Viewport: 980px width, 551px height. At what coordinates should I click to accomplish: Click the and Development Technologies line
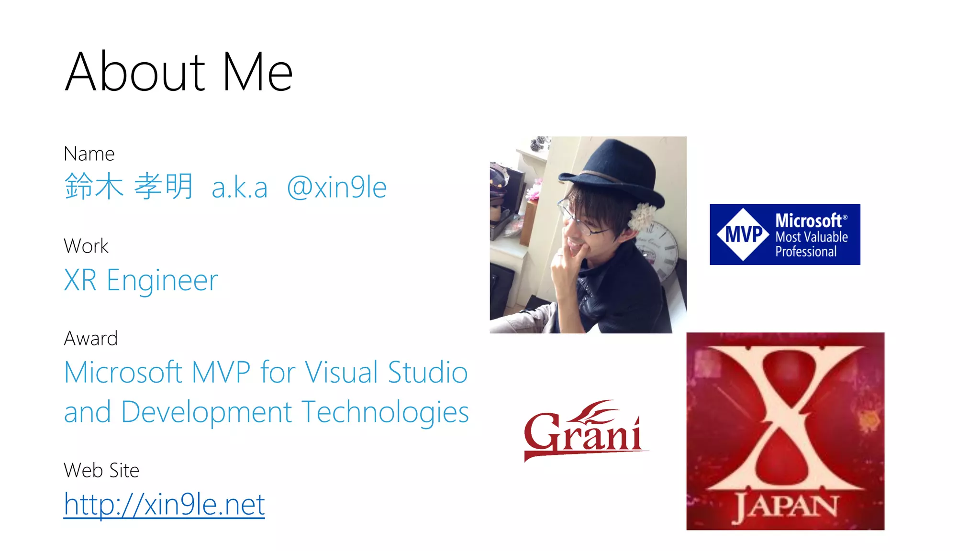(x=266, y=412)
